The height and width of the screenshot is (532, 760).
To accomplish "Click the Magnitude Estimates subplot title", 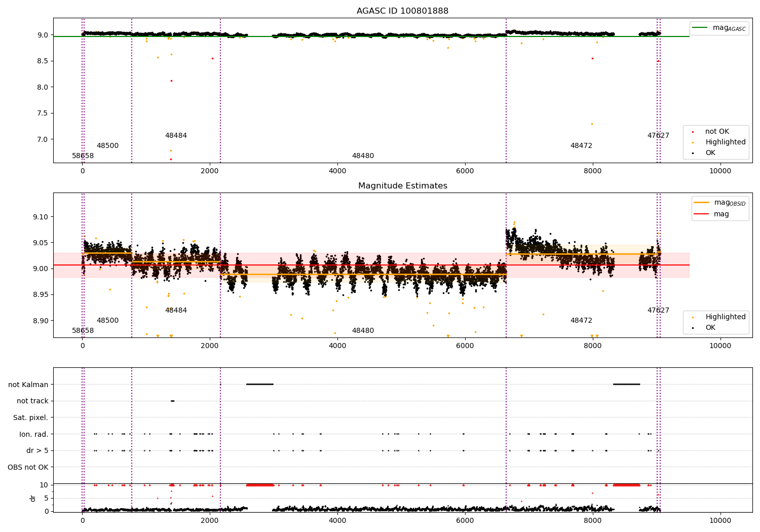I will pos(402,186).
